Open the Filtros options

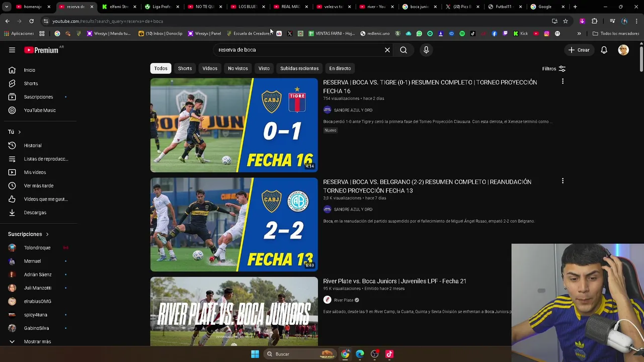tap(553, 68)
